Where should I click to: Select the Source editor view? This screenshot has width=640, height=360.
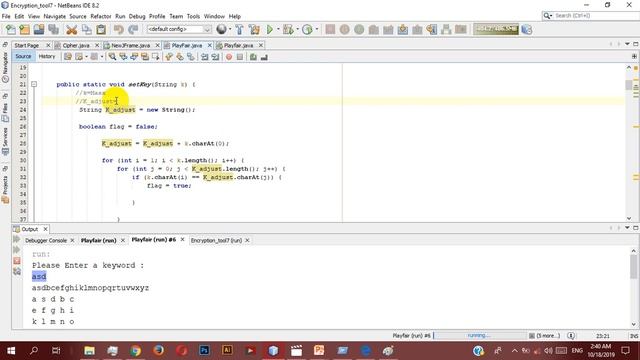[x=23, y=56]
